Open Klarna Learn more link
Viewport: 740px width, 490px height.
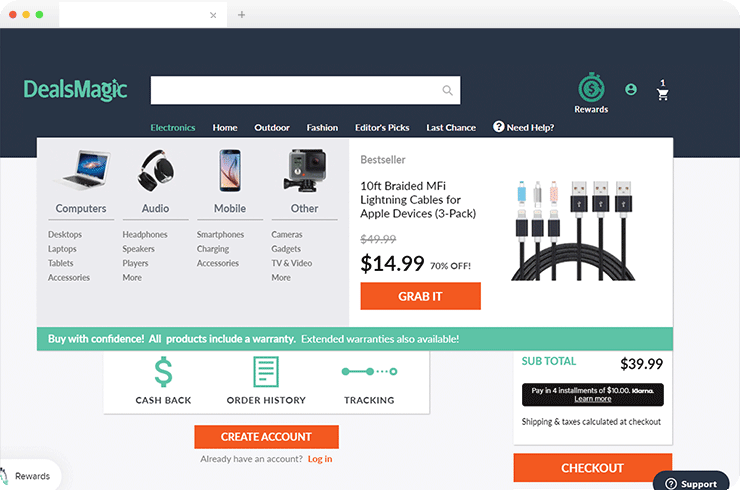click(593, 399)
